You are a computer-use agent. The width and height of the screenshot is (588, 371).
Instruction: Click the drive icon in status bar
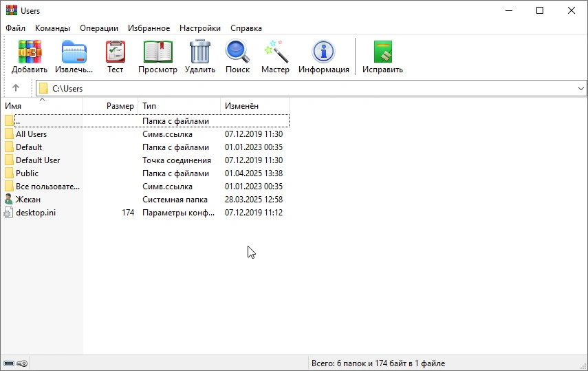(x=9, y=363)
